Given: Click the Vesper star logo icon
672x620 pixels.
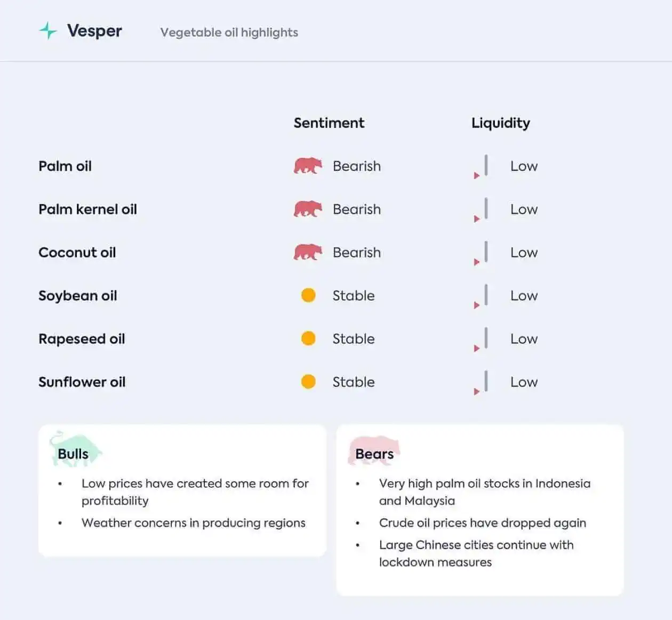Looking at the screenshot, I should [x=48, y=31].
